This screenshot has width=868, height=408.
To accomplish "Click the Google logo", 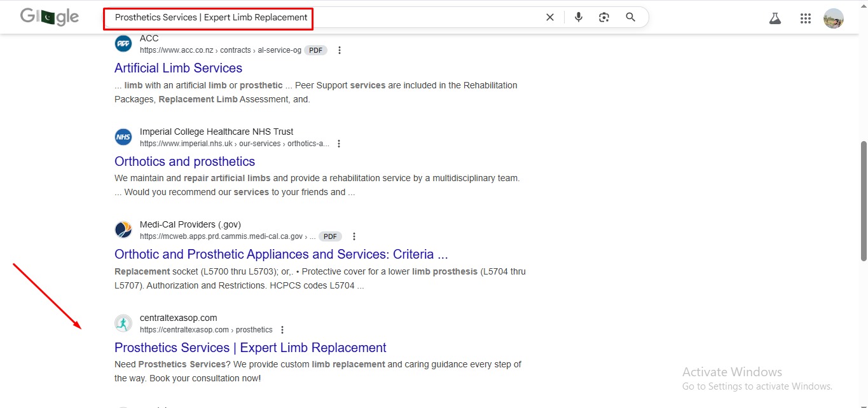I will coord(50,17).
